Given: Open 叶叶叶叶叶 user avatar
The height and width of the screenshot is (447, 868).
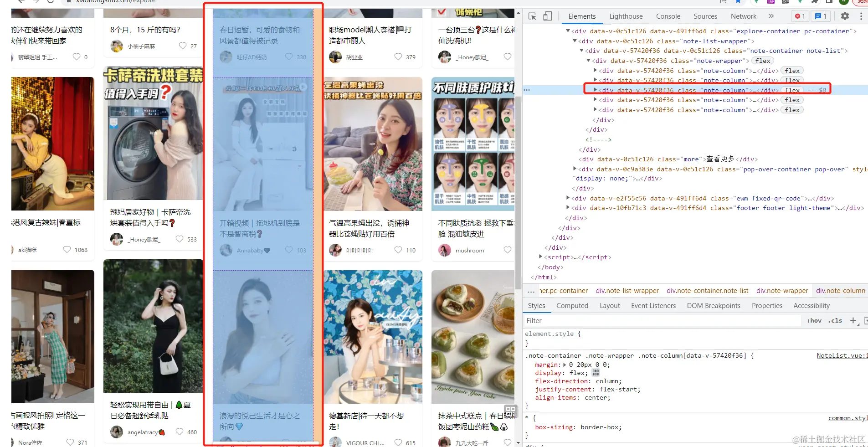Looking at the screenshot, I should tap(335, 250).
